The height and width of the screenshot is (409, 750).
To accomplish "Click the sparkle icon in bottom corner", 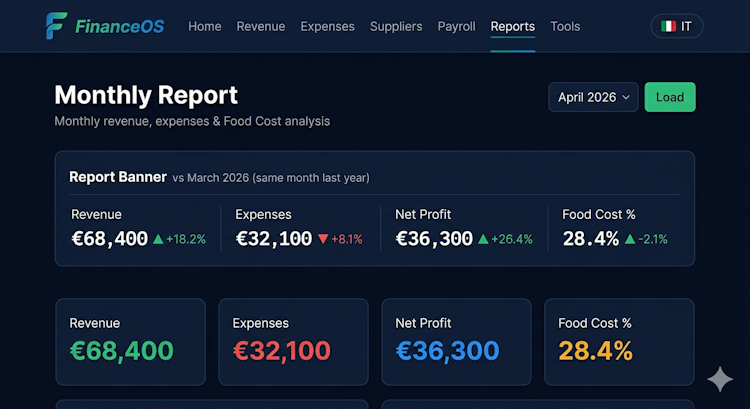I will [x=719, y=379].
